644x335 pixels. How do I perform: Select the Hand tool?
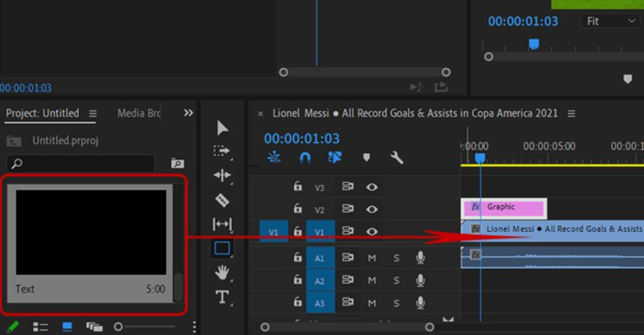[222, 271]
